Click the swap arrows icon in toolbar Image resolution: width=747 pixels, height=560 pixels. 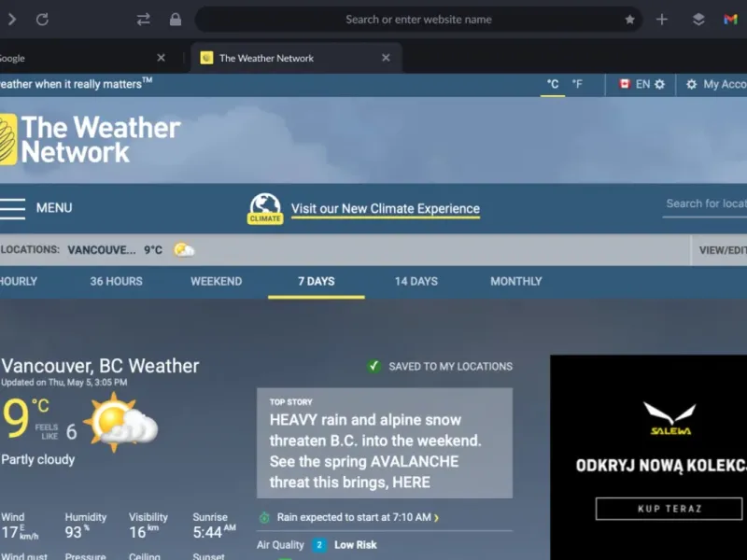tap(144, 20)
